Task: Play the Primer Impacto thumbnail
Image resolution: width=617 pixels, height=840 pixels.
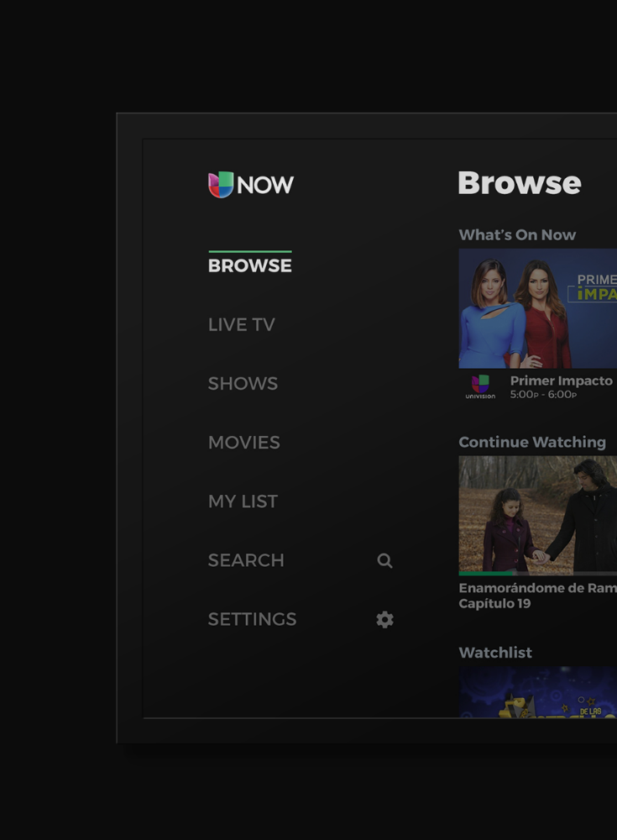Action: point(537,308)
